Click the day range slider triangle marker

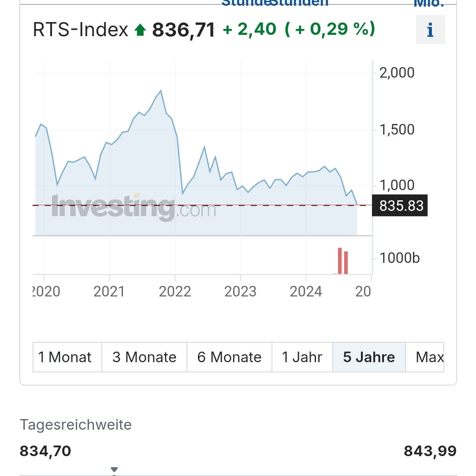click(114, 470)
